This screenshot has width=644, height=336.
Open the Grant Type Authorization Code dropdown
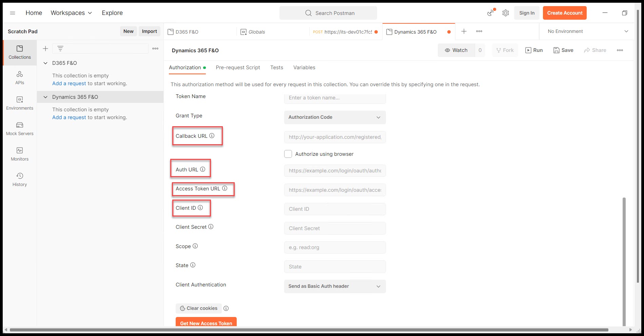[335, 117]
